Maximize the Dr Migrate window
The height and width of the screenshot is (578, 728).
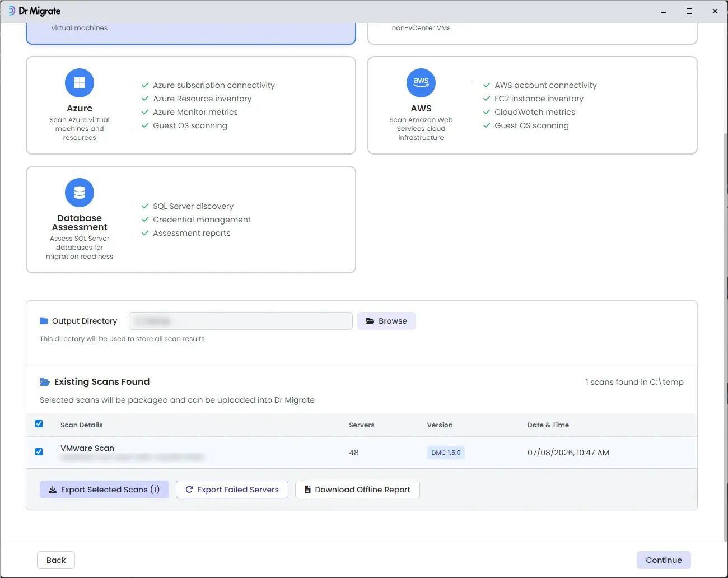tap(689, 11)
